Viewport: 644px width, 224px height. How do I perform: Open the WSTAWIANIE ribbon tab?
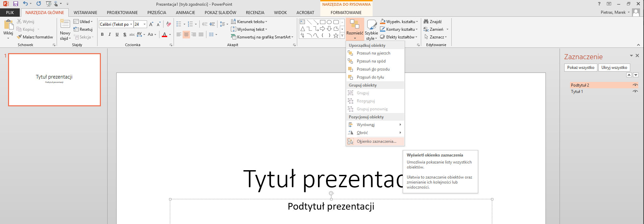coord(85,13)
